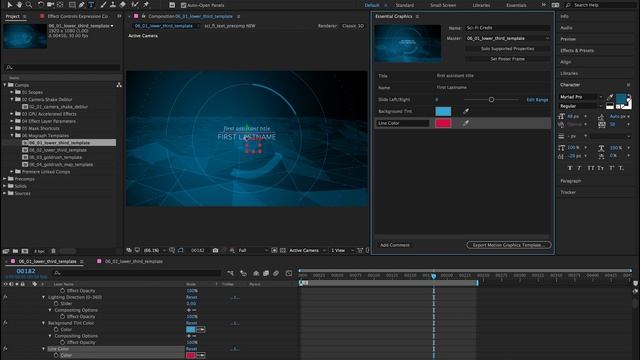Toggle stopwatch for Lighting Direction Slider property
The width and height of the screenshot is (640, 360).
56,304
